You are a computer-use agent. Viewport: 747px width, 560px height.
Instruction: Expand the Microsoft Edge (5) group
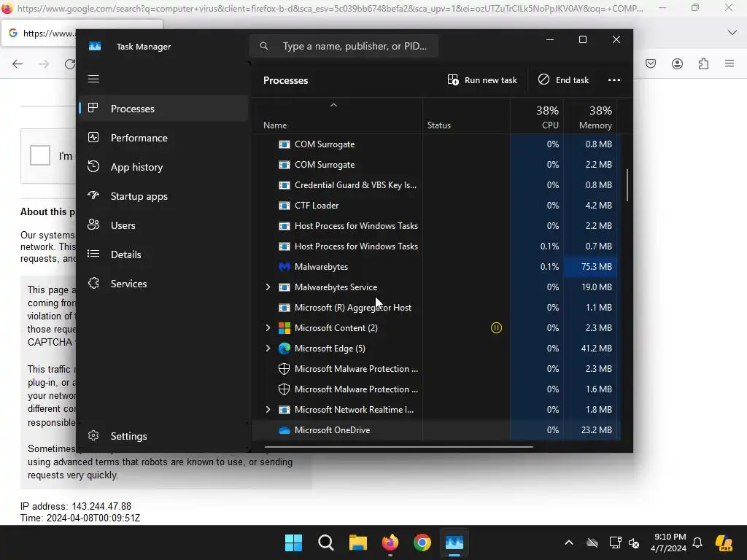pyautogui.click(x=268, y=349)
